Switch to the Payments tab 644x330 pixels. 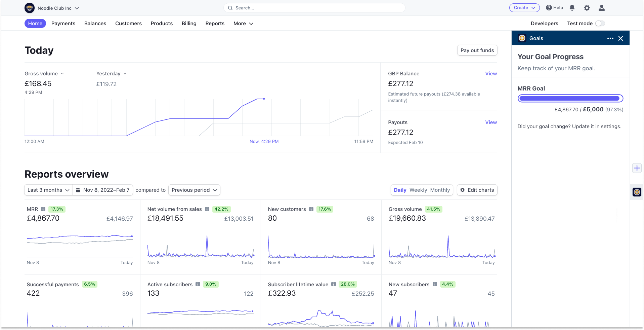click(63, 23)
